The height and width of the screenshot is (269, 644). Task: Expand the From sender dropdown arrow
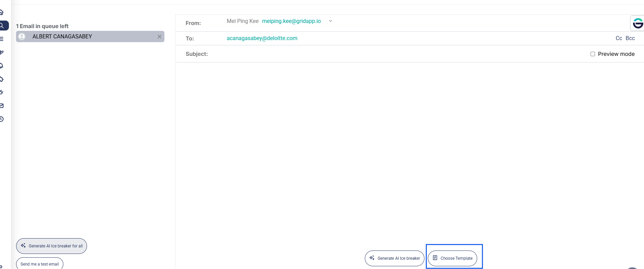coord(331,21)
